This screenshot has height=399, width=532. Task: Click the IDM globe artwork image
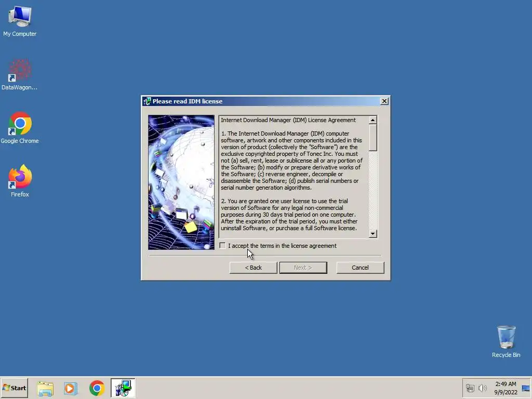(x=181, y=182)
